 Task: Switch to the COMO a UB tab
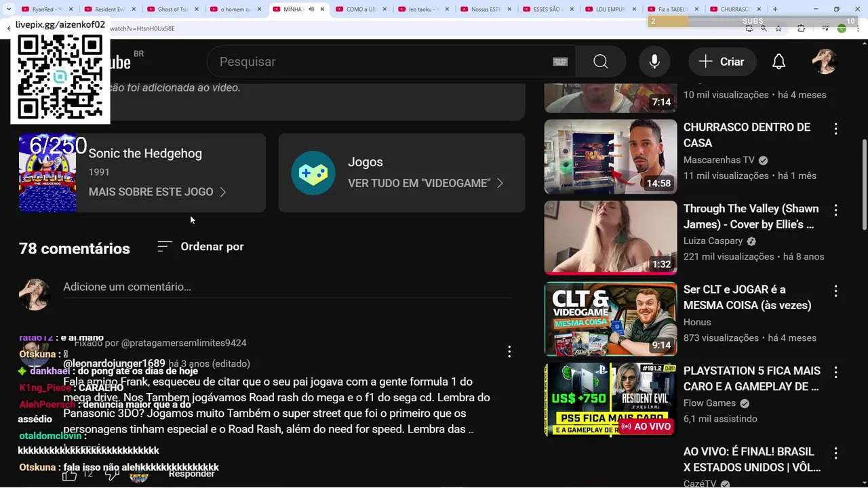(359, 9)
